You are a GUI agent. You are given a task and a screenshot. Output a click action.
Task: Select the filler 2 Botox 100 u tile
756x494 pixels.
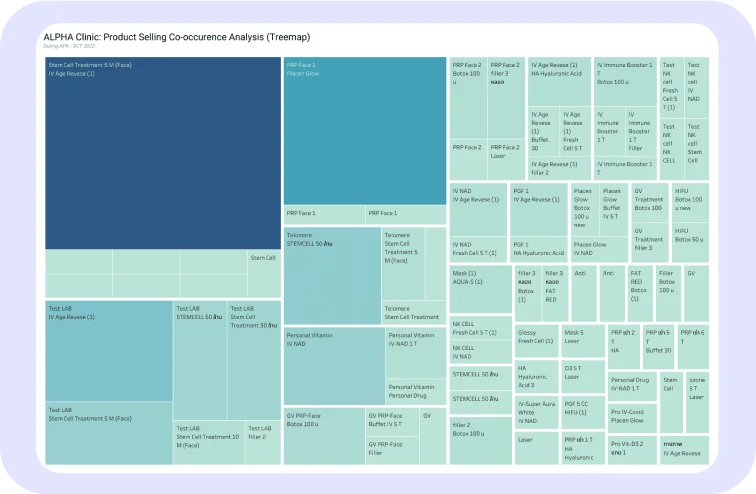click(x=481, y=441)
